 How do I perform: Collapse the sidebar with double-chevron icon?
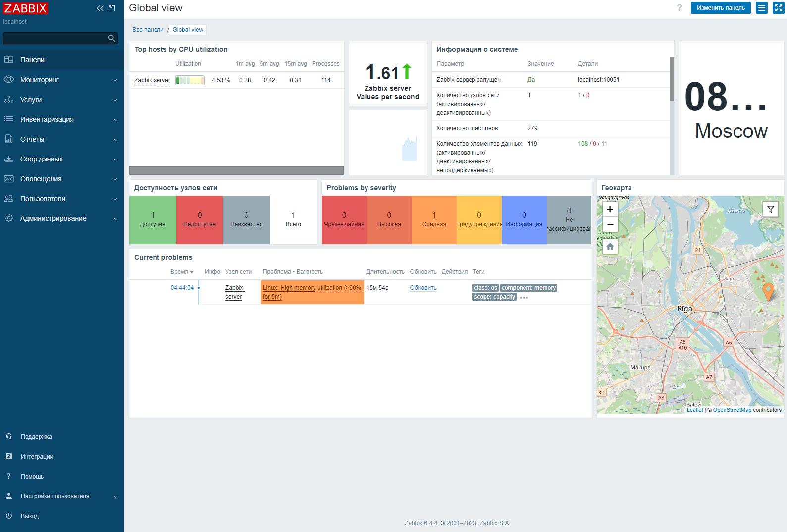point(100,8)
